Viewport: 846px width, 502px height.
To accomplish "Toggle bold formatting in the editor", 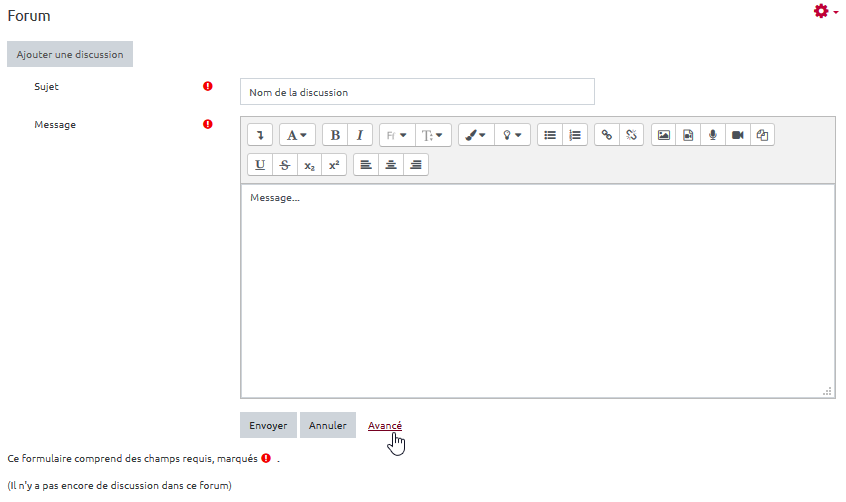I will (x=335, y=135).
